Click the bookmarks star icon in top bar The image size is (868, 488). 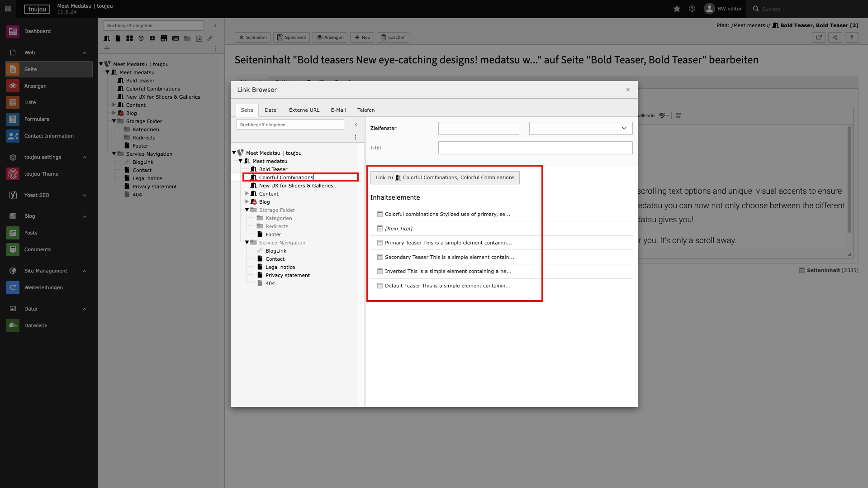click(677, 9)
